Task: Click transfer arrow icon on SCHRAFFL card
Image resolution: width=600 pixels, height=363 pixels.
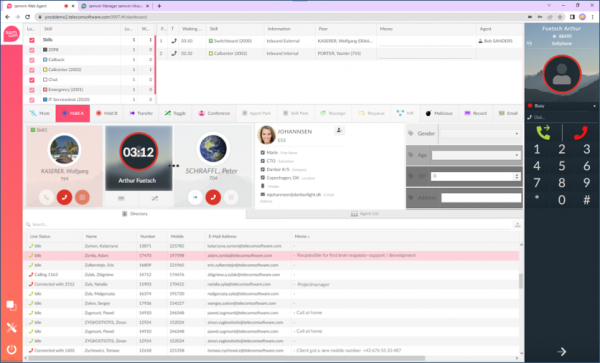Action: tap(195, 197)
